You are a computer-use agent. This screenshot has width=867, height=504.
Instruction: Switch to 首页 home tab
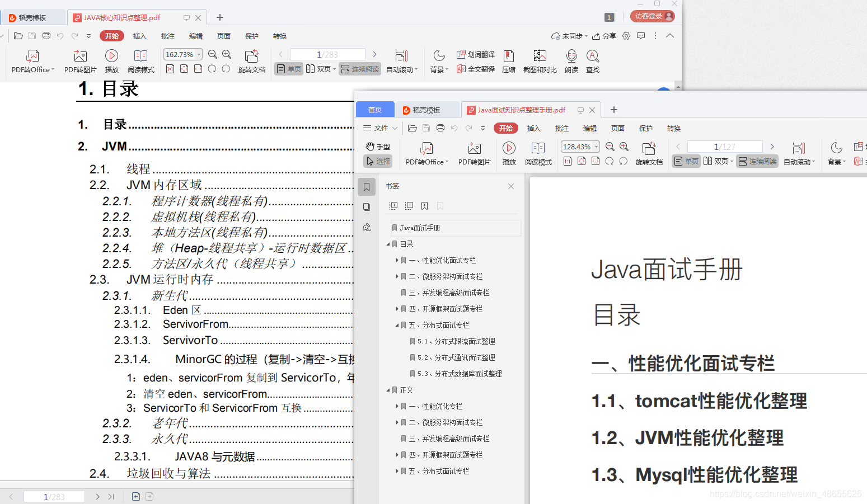[x=375, y=110]
